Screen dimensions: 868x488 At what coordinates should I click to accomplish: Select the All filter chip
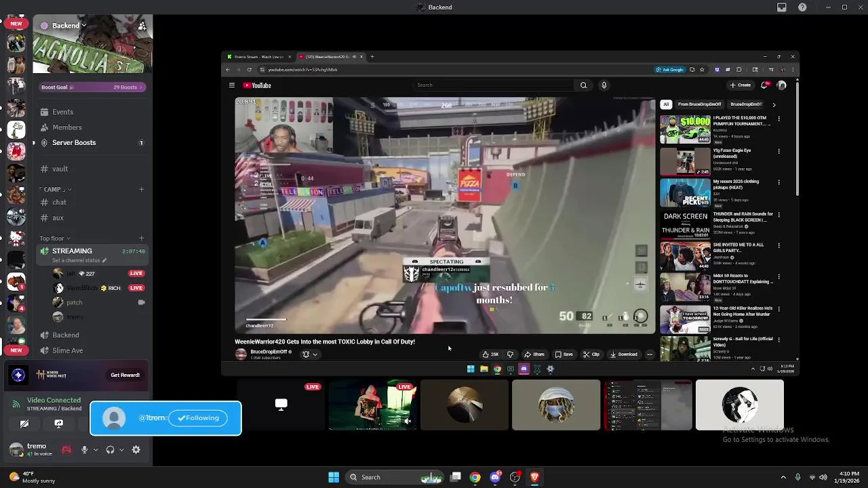pyautogui.click(x=666, y=104)
